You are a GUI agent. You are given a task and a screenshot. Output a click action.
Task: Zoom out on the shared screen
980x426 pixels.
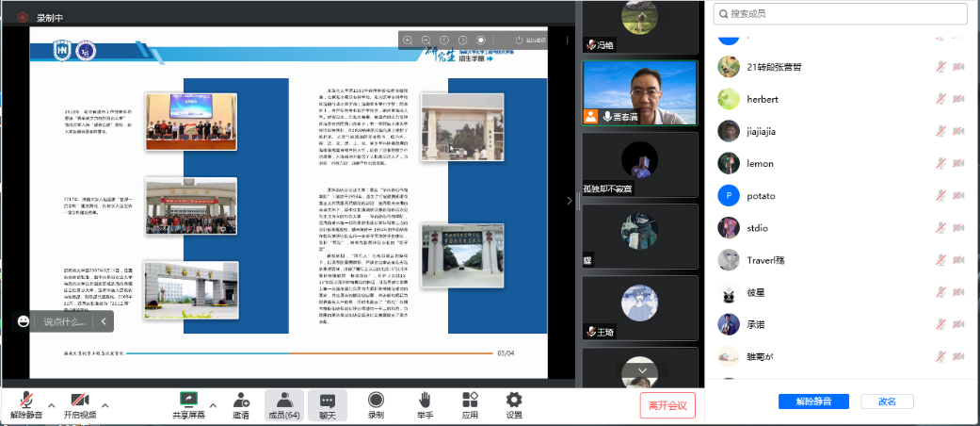click(x=426, y=40)
